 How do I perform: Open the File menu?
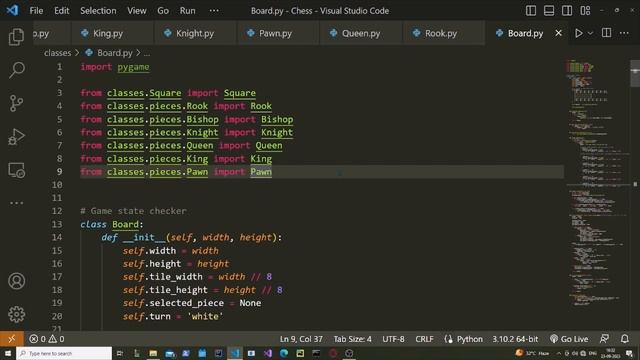[36, 11]
